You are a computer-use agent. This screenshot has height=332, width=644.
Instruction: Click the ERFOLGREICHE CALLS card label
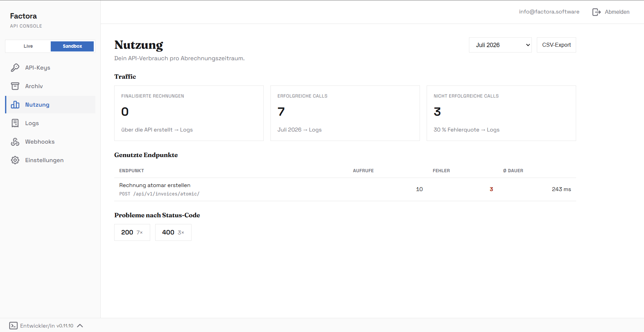302,96
